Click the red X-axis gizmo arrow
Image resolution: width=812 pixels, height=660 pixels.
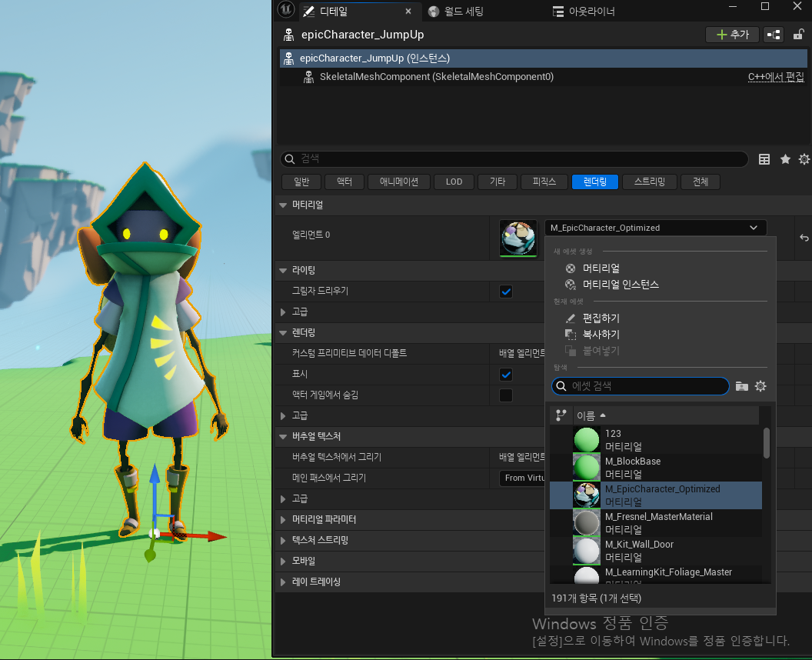tap(216, 536)
